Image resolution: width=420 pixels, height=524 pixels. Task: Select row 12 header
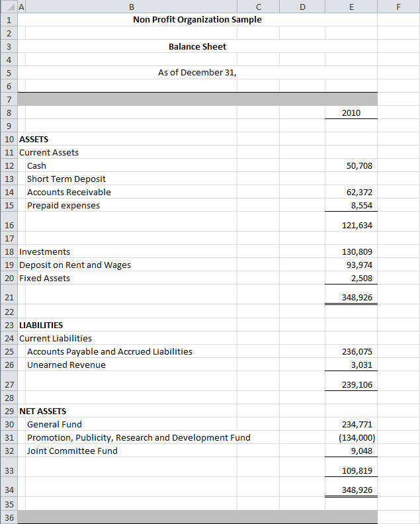click(9, 165)
